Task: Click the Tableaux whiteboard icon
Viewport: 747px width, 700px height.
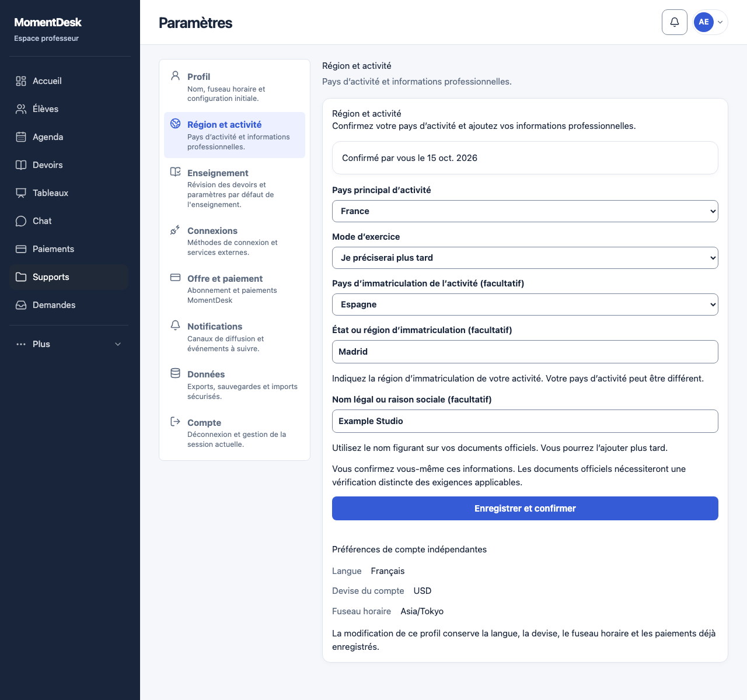Action: coord(21,193)
